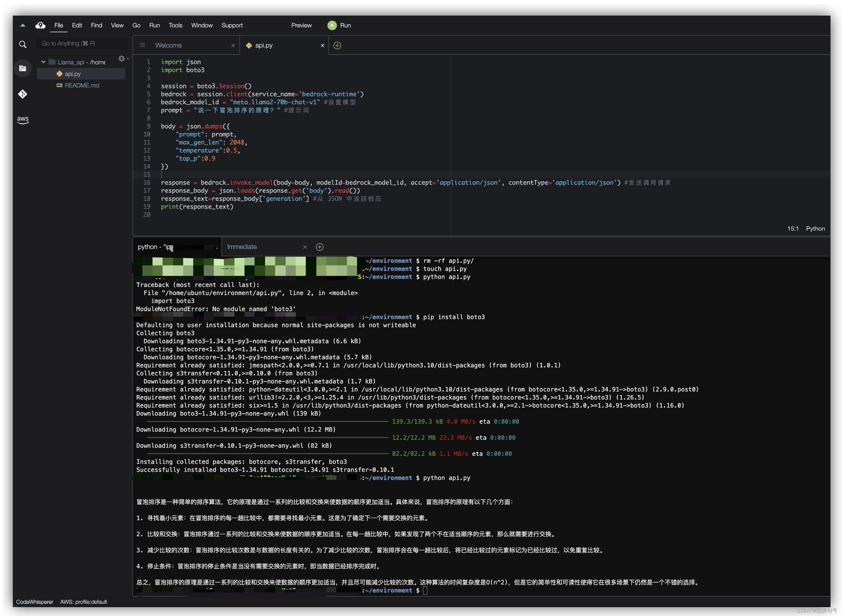Image resolution: width=842 pixels, height=616 pixels.
Task: Click the bedrock_model_id string on line 6
Action: pyautogui.click(x=275, y=102)
